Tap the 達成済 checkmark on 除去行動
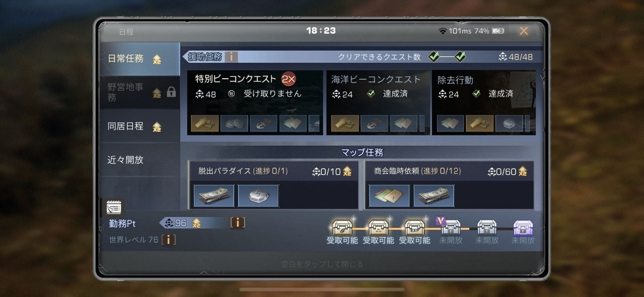644x297 pixels. pos(475,94)
